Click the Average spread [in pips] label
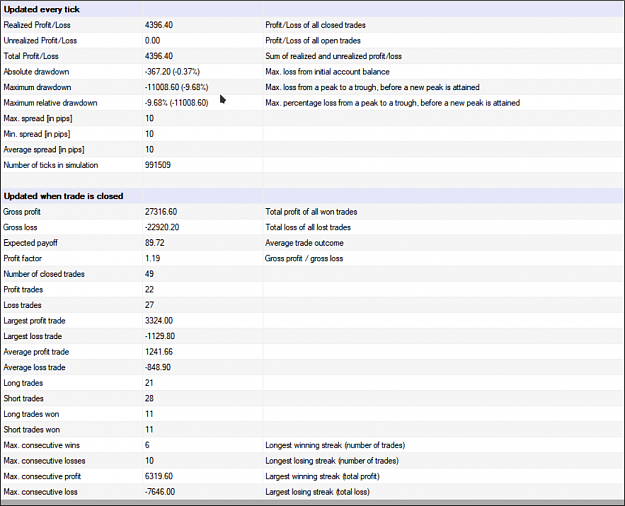Viewport: 625px width, 506px height. [44, 150]
